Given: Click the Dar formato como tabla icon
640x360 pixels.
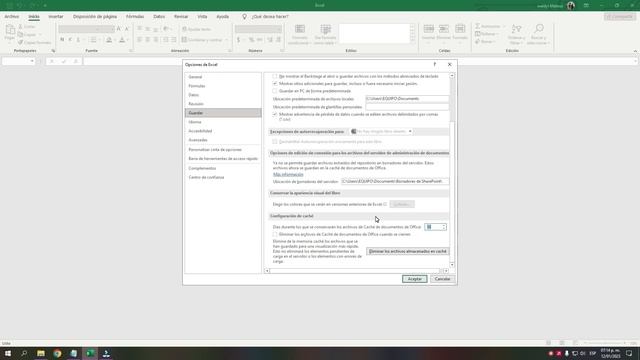Looking at the screenshot, I should [326, 29].
